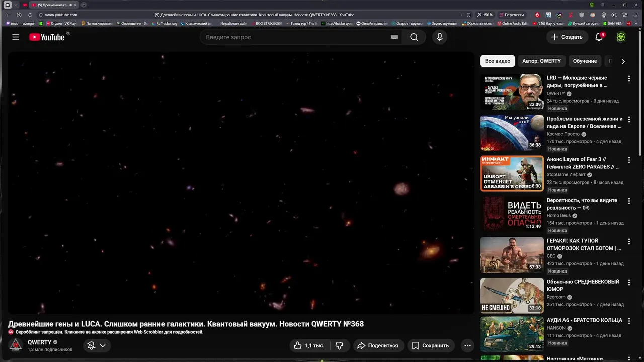Open QWERTY channel name link under the video
The width and height of the screenshot is (644, 362).
tap(40, 342)
